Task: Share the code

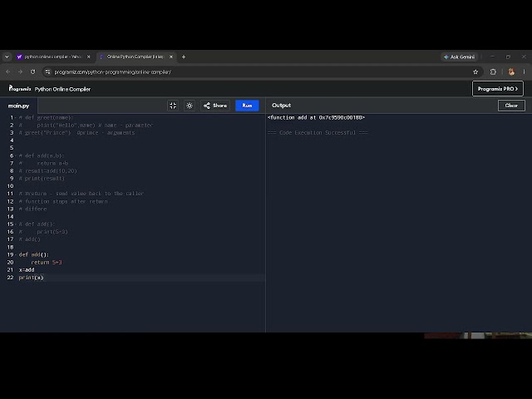Action: pos(215,106)
